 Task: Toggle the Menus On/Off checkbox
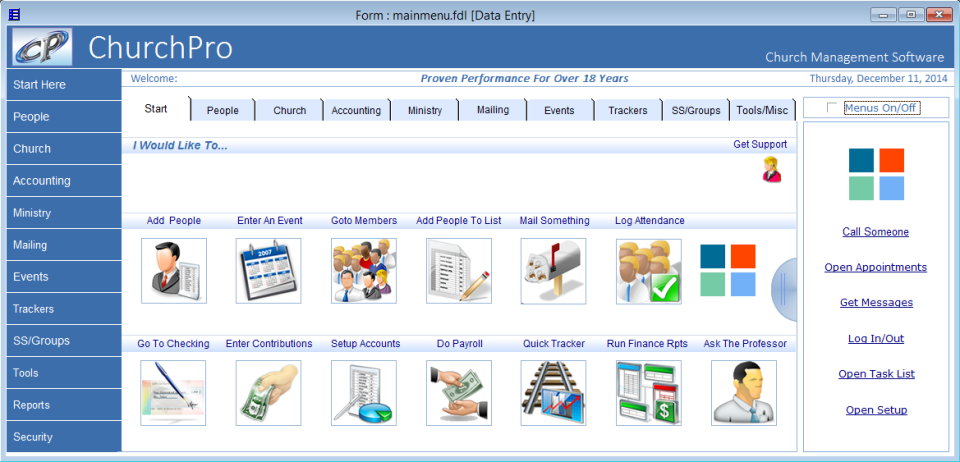tap(831, 108)
